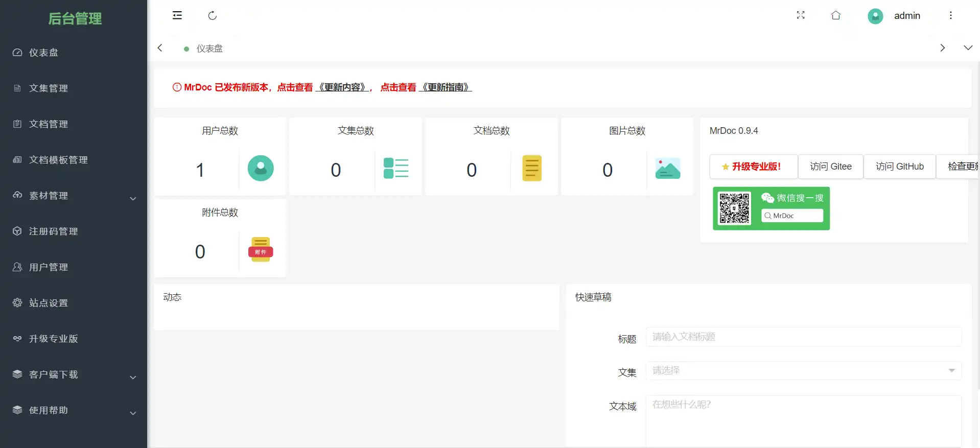Expand the 素材管理 sidebar submenu
This screenshot has height=448, width=980.
click(74, 196)
